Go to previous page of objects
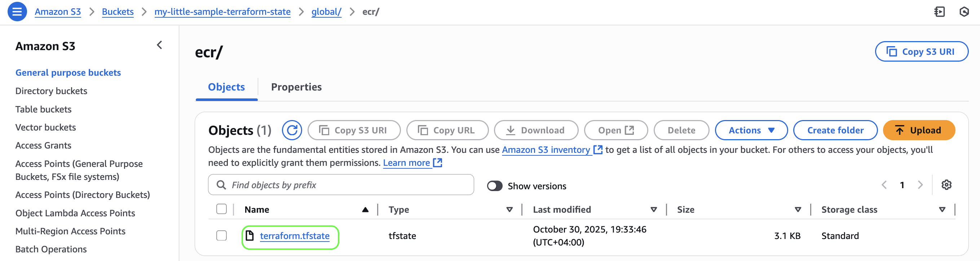Image resolution: width=980 pixels, height=261 pixels. tap(884, 185)
